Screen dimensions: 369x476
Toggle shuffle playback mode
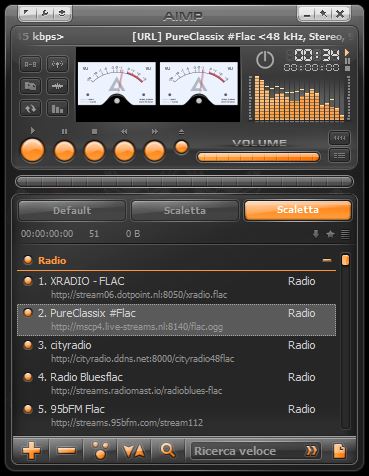click(x=30, y=108)
